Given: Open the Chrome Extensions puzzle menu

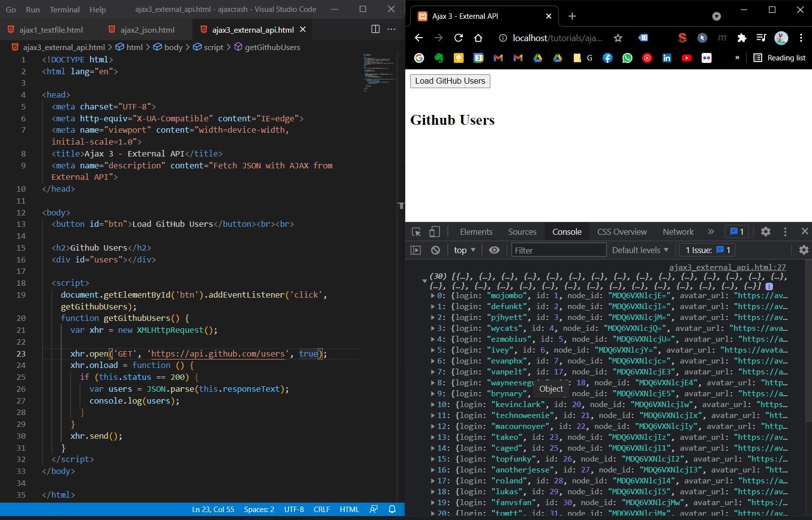Looking at the screenshot, I should pyautogui.click(x=742, y=38).
